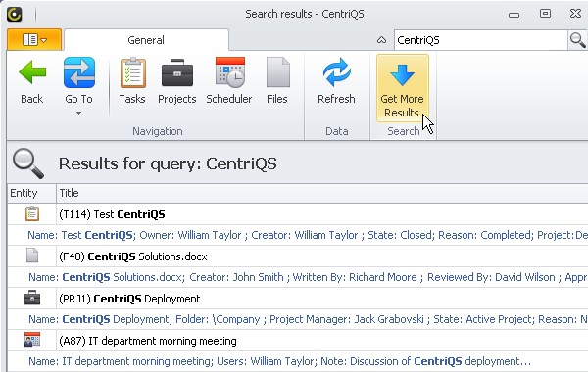Screen dimensions: 588x372
Task: Click Get More Results button
Action: coord(403,88)
